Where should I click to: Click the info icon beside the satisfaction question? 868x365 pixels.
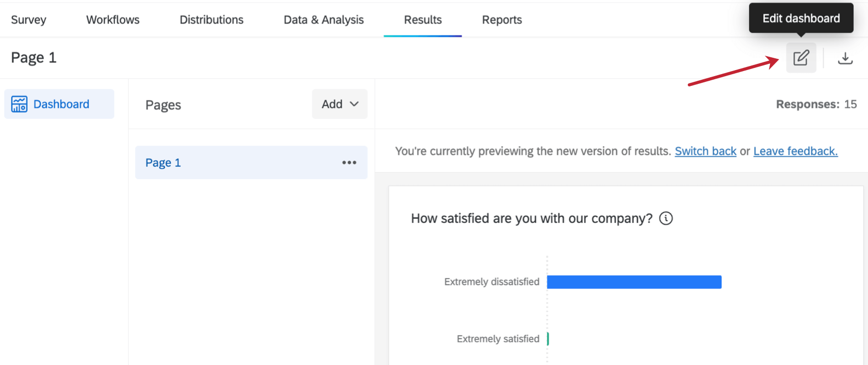[666, 218]
